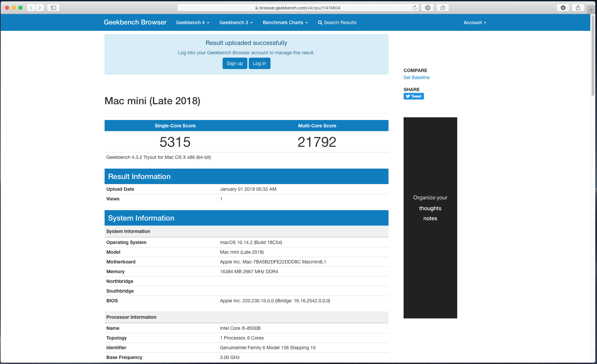Screen dimensions: 597x364
Task: Open the 1Password extension icon
Action: pyautogui.click(x=428, y=8)
